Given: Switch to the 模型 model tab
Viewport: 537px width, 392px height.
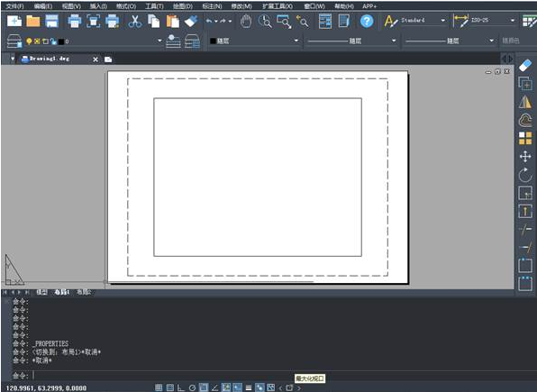Looking at the screenshot, I should click(x=41, y=292).
